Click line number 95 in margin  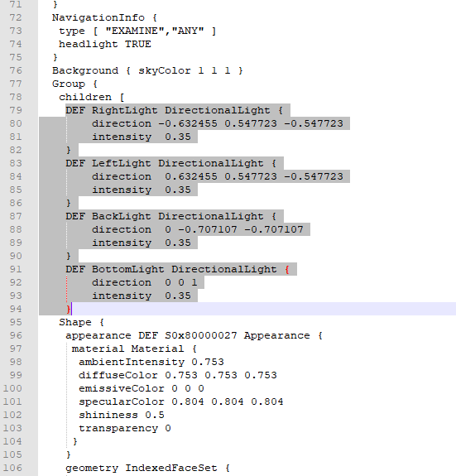point(16,322)
